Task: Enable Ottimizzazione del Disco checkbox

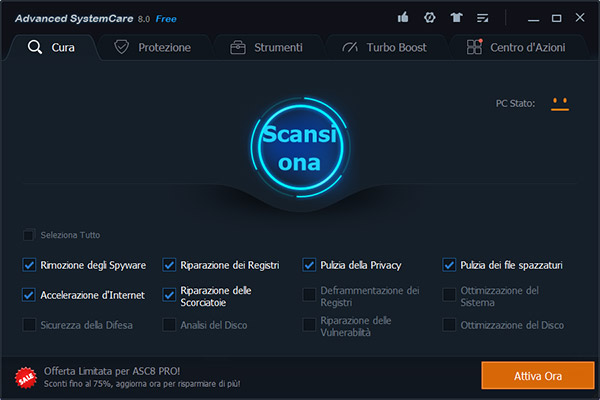Action: click(x=449, y=325)
